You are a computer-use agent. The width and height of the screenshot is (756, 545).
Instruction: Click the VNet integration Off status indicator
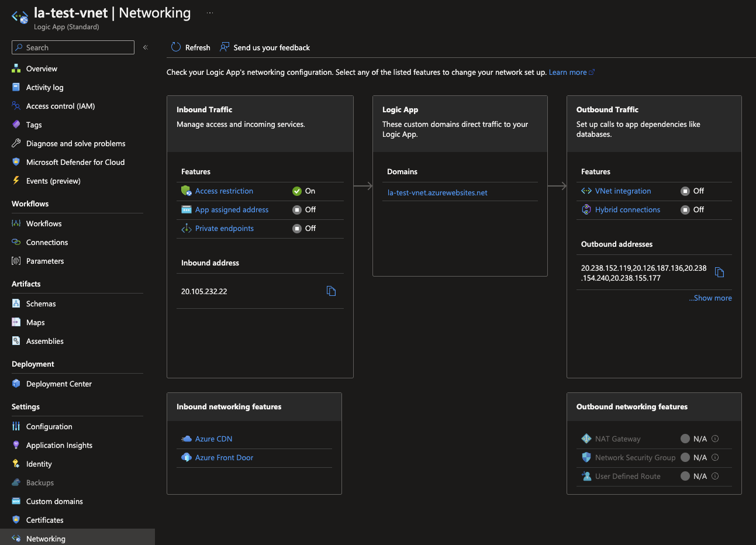coord(685,191)
